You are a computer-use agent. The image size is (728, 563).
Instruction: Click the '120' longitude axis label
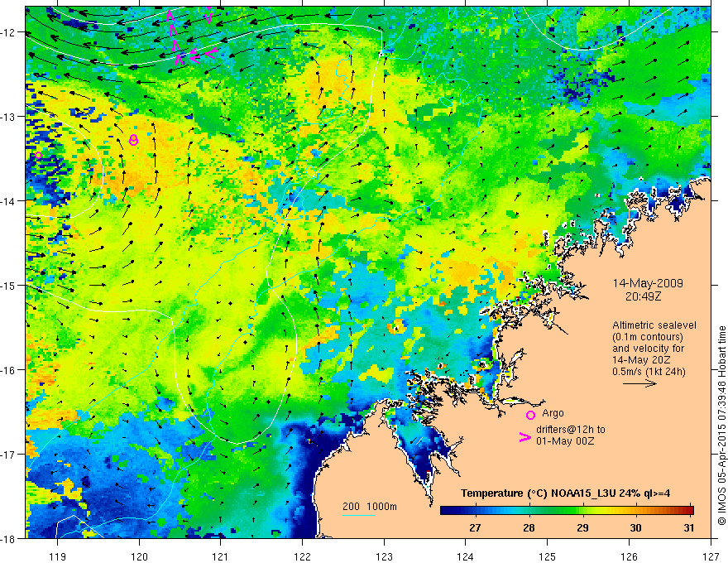139,556
